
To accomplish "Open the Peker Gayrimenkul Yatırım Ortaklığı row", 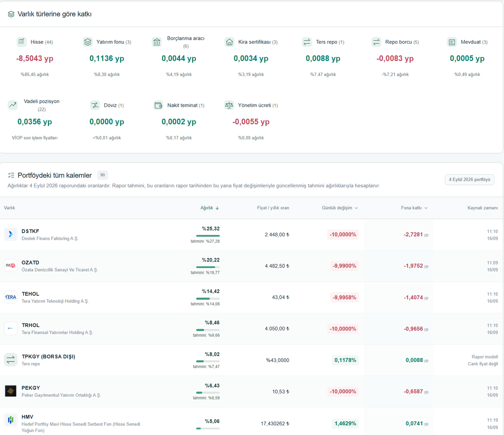I will pos(252,391).
